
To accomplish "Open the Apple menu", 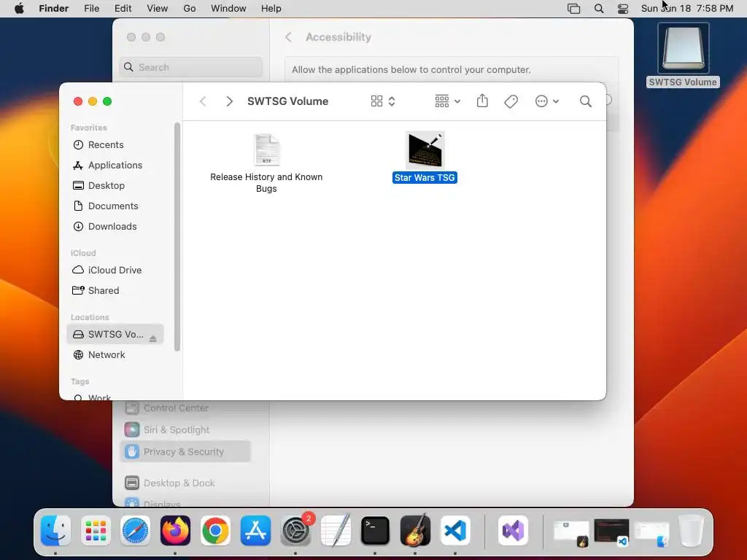I will coord(19,9).
